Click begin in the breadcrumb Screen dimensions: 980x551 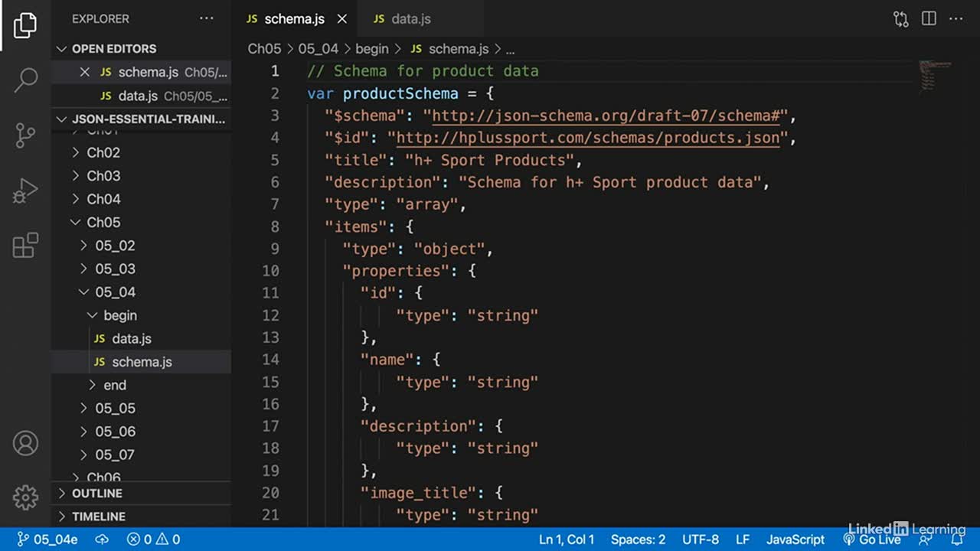372,49
